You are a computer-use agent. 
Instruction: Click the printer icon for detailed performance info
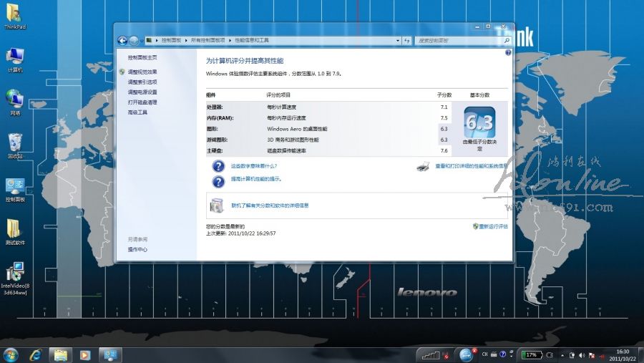pyautogui.click(x=423, y=166)
